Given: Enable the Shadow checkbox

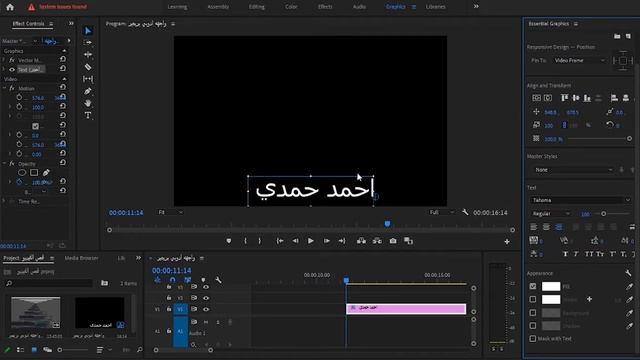Looking at the screenshot, I should tap(533, 325).
